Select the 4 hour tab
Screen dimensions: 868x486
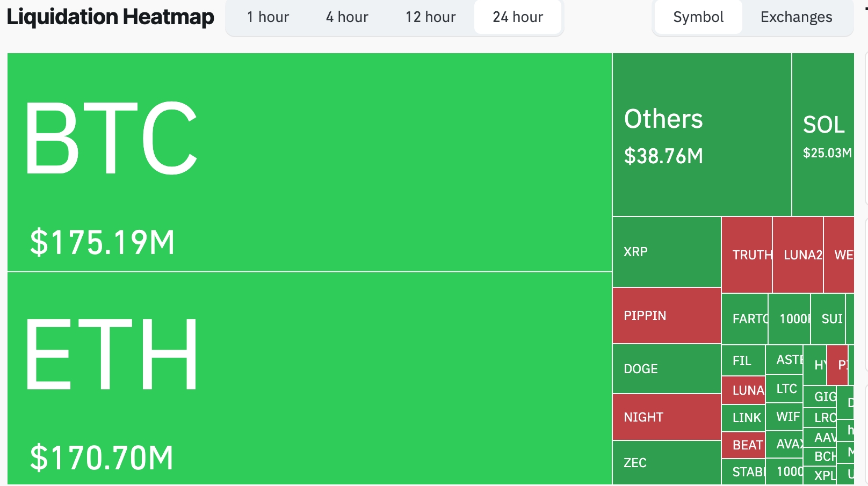(x=347, y=17)
